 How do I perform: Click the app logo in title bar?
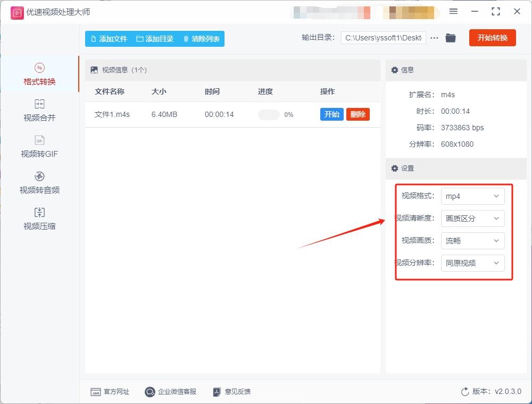tap(16, 12)
